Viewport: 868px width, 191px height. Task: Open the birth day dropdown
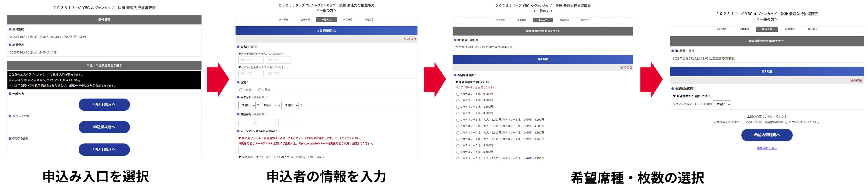(x=290, y=105)
